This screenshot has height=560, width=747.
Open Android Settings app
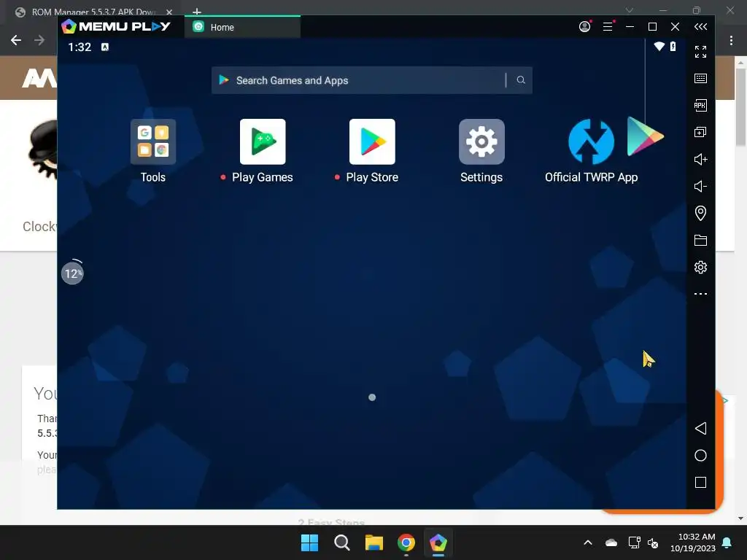pos(481,142)
